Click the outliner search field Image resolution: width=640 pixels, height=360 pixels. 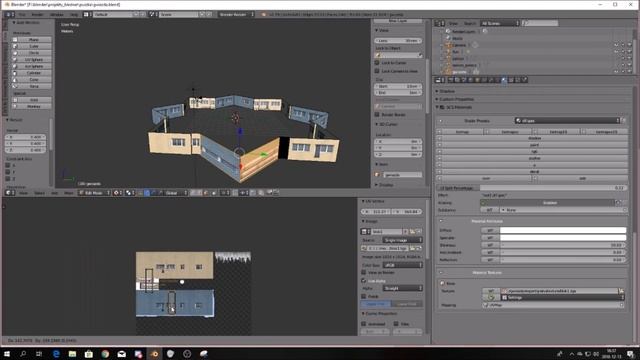tap(540, 23)
